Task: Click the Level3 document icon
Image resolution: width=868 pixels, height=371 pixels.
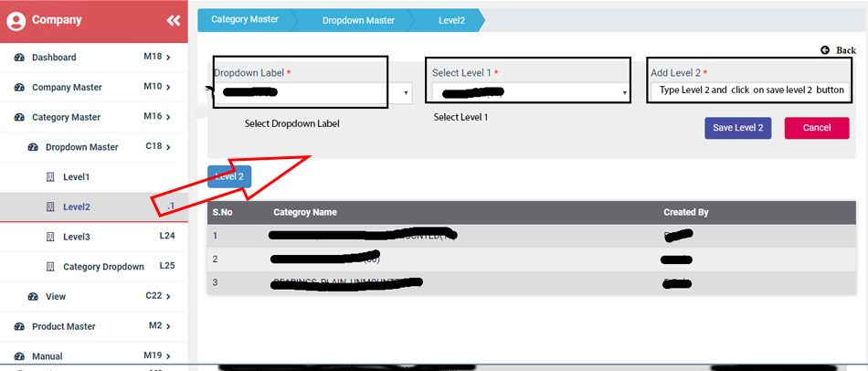Action: click(x=50, y=237)
